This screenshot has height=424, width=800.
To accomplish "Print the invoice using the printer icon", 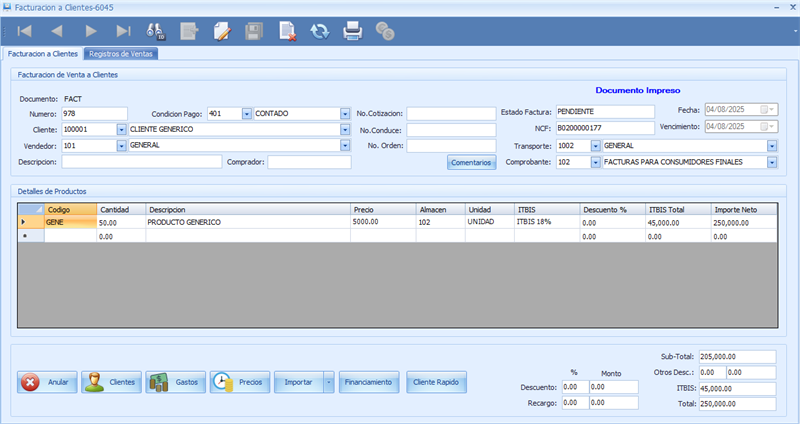I will 352,31.
